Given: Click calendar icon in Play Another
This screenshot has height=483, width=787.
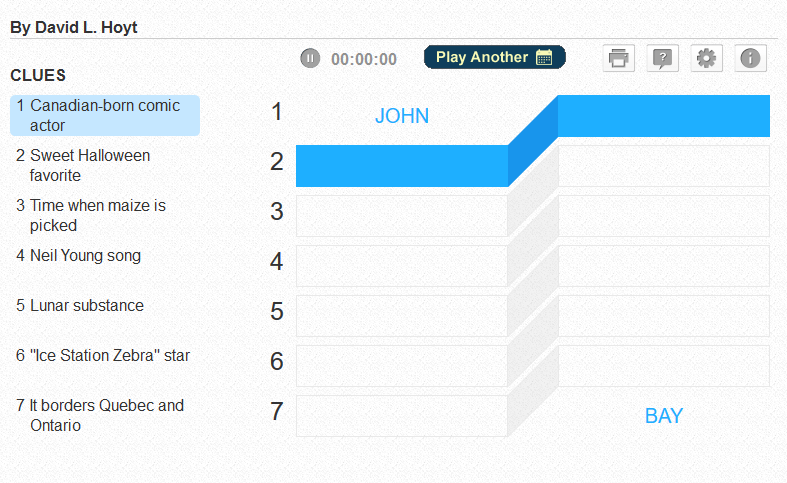Looking at the screenshot, I should pos(544,57).
